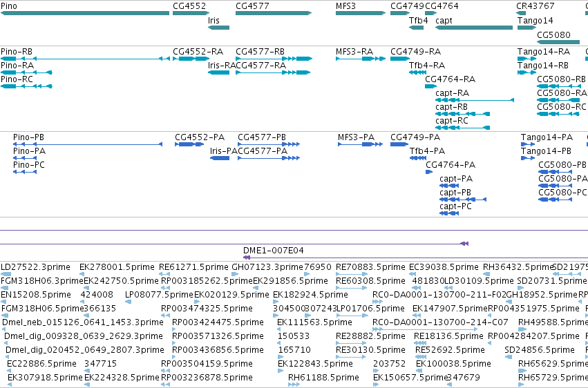Open EST Dmel_neb_015126_0641_1453.3prime

[x=83, y=322]
